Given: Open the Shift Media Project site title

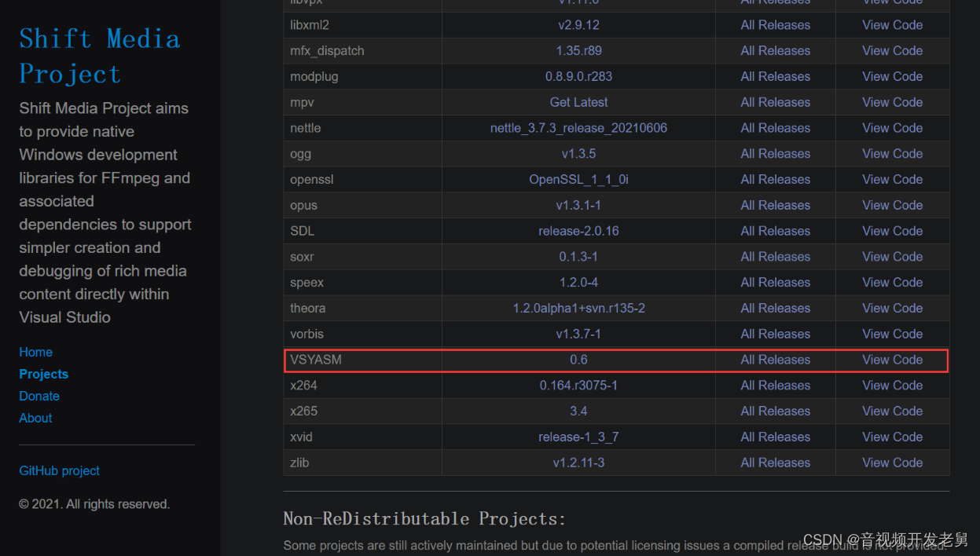Looking at the screenshot, I should [x=100, y=56].
